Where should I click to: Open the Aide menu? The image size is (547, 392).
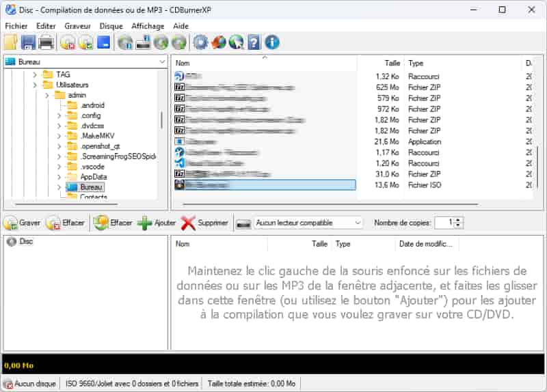coord(181,26)
